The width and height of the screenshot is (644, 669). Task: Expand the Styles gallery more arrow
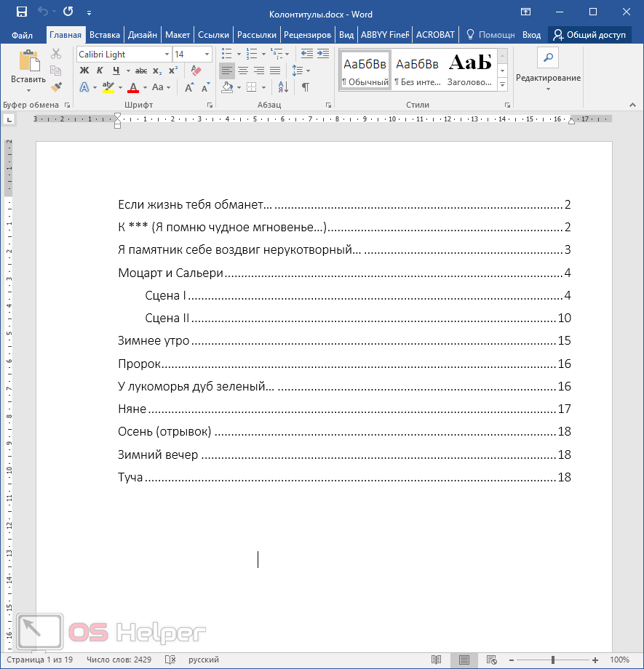[x=503, y=85]
